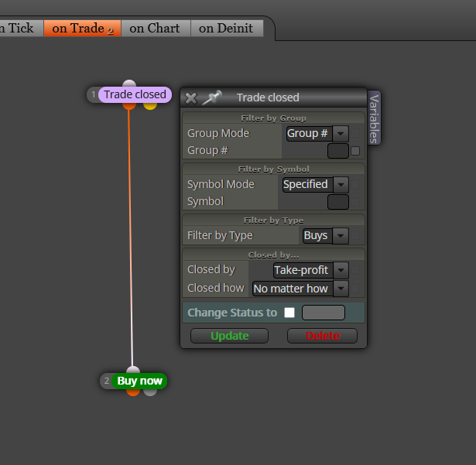Switch to the on Chart tab
Screen dimensions: 476x465
[156, 28]
